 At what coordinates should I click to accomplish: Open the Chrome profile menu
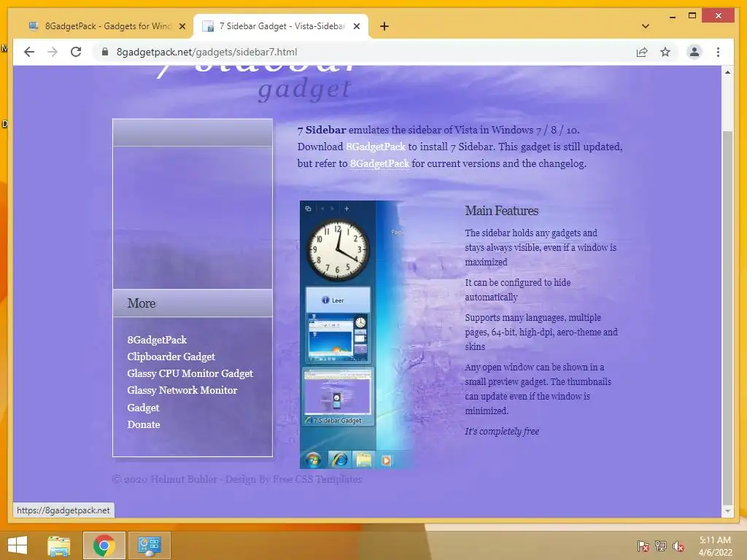point(694,52)
